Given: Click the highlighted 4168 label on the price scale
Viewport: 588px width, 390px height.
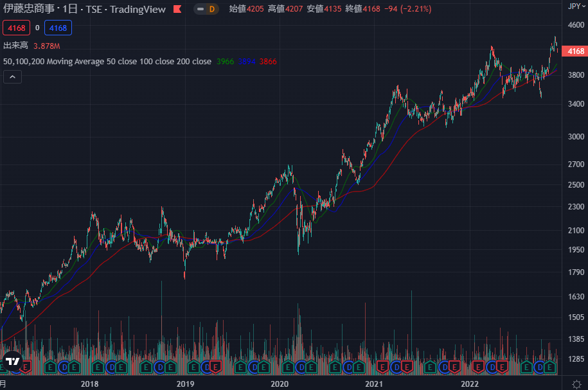Looking at the screenshot, I should (x=575, y=51).
